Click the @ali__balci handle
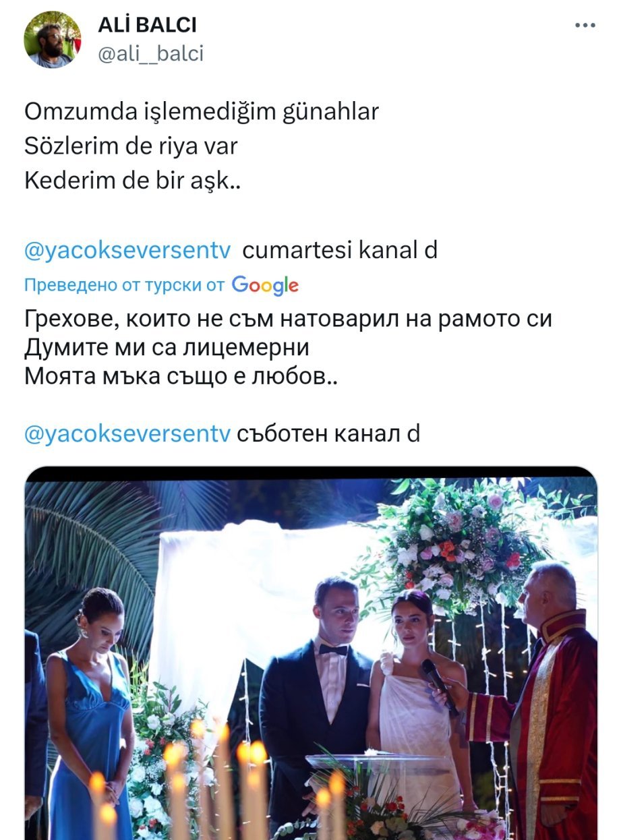This screenshot has height=840, width=621. (x=150, y=54)
